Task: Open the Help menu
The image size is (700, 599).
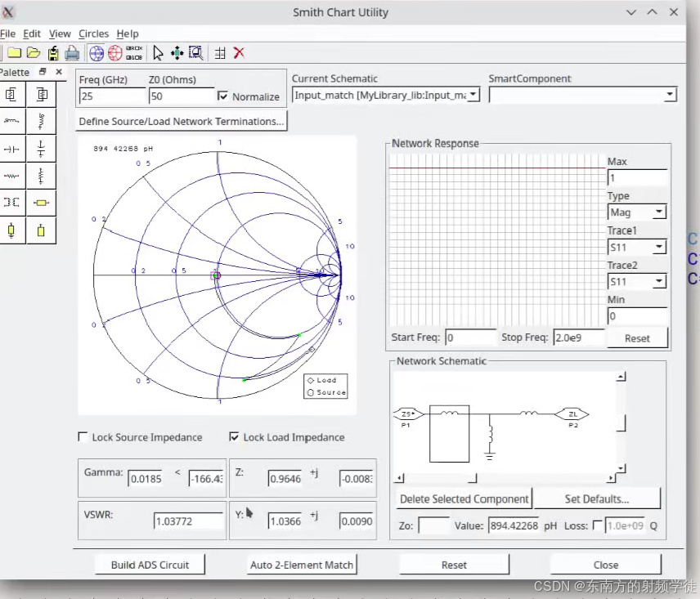Action: (x=128, y=34)
